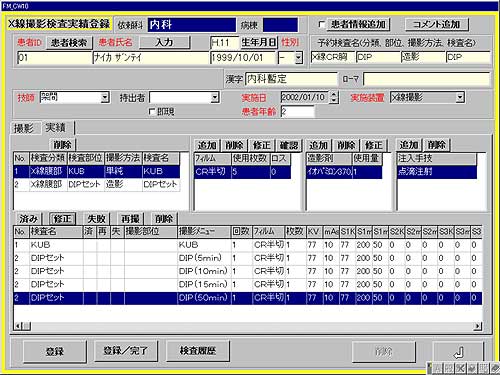500x375 pixels.
Task: Select the KUB row in lower table
Action: coord(248,245)
